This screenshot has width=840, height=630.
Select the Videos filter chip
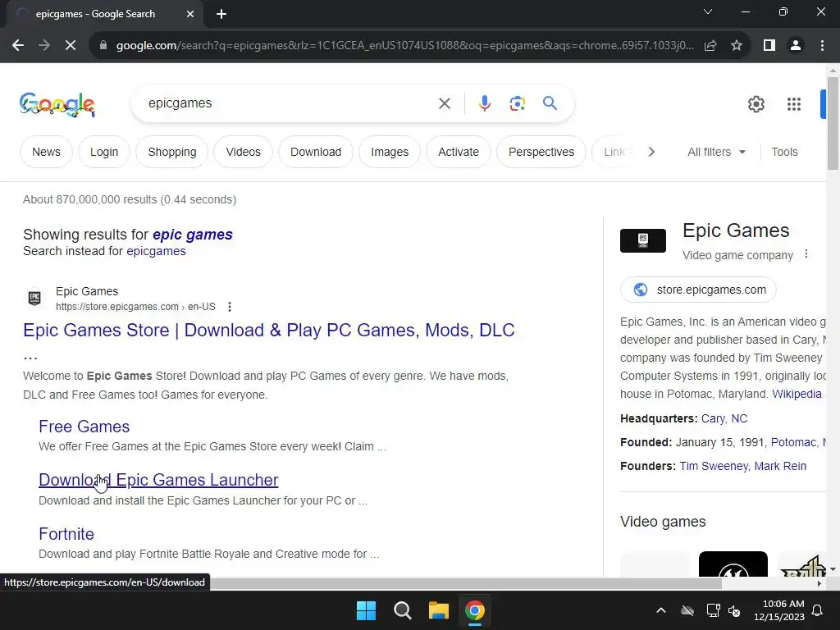coord(243,152)
